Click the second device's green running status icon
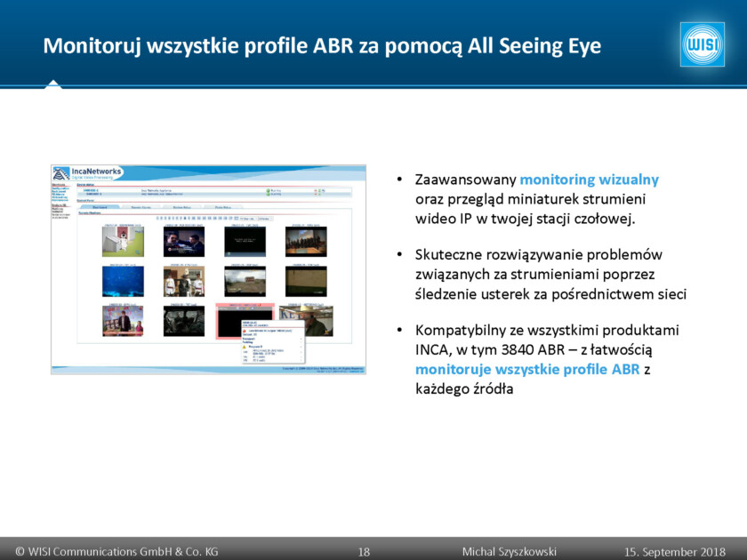Image resolution: width=747 pixels, height=560 pixels. click(x=267, y=194)
